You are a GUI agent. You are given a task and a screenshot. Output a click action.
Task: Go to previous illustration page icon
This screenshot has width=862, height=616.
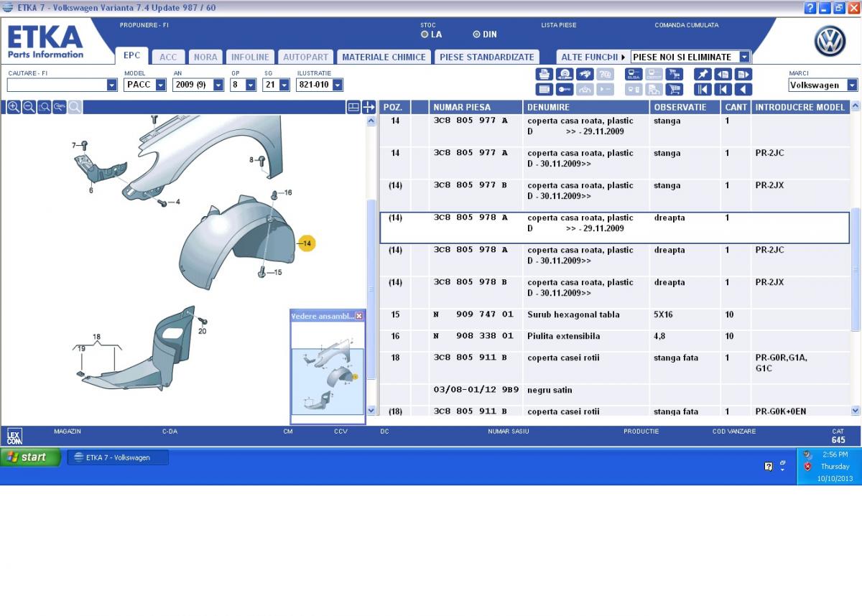[723, 74]
